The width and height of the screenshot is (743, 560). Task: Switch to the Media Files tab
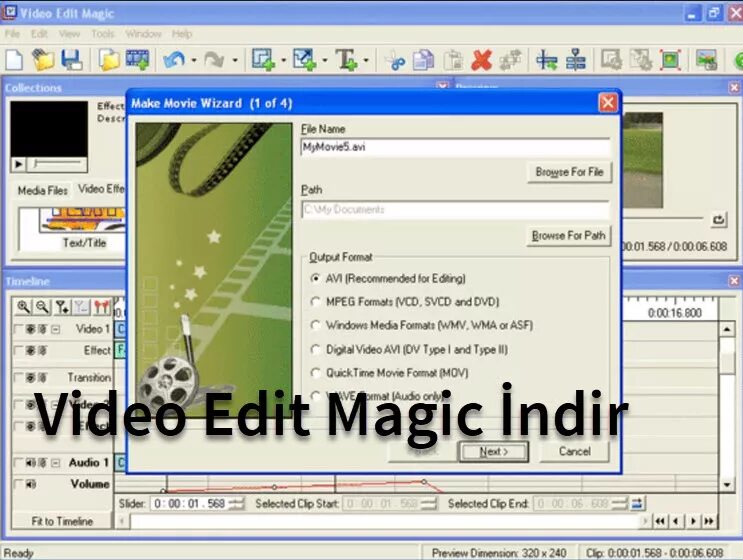pos(43,190)
